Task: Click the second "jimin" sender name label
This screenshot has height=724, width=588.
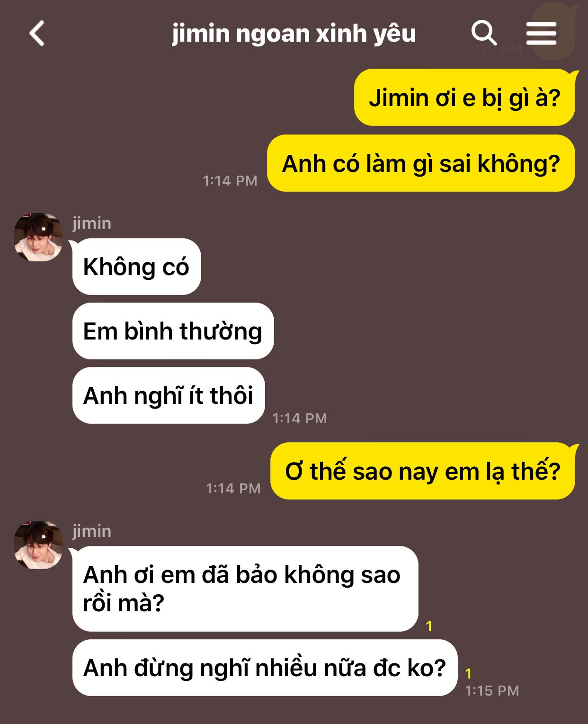Action: (x=92, y=531)
